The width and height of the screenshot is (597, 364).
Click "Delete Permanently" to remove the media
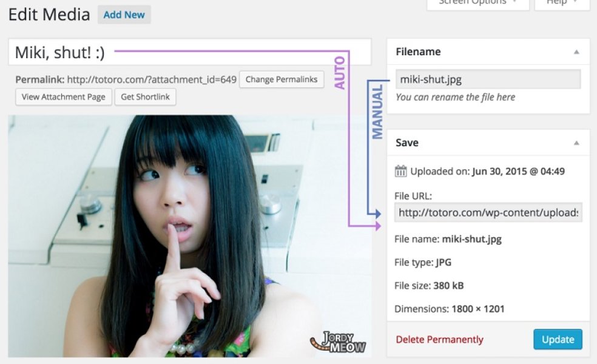point(440,339)
